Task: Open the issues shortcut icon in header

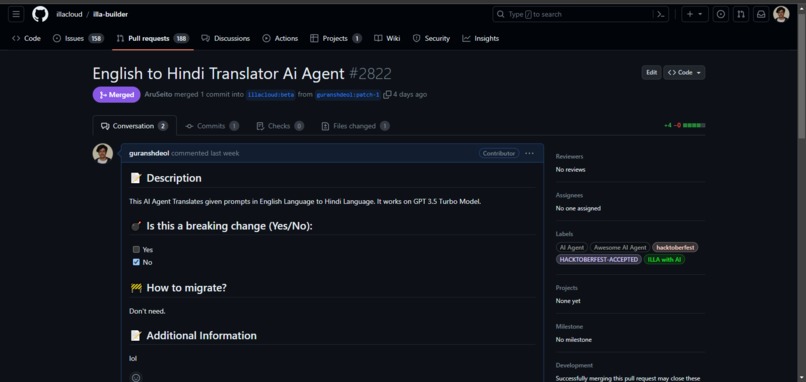Action: pyautogui.click(x=721, y=14)
